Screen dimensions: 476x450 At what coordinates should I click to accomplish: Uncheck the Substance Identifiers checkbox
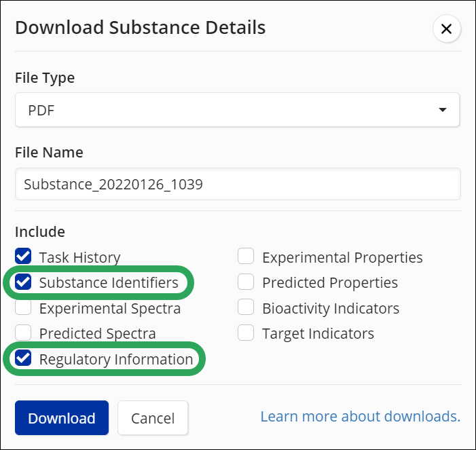[23, 282]
